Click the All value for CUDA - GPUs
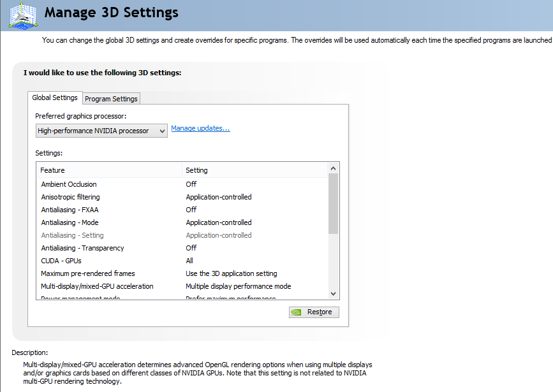The height and width of the screenshot is (392, 553). click(x=189, y=261)
